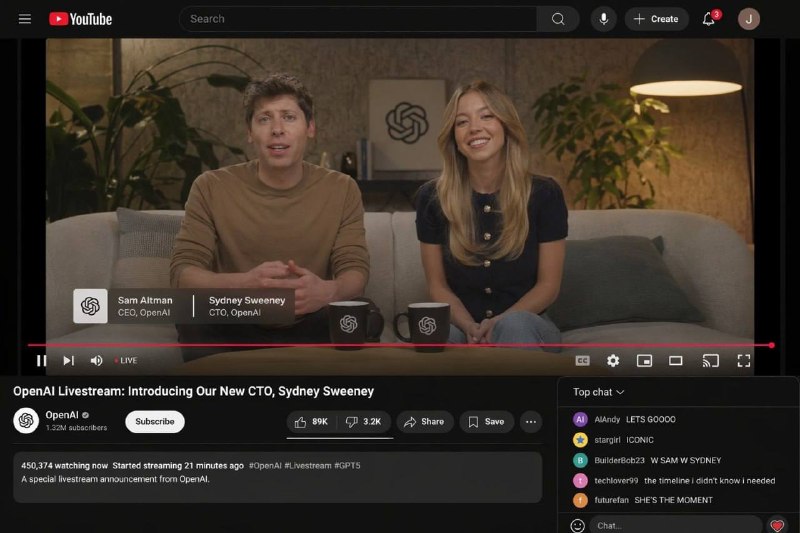Pause the livestream video
The image size is (800, 533).
tap(42, 361)
